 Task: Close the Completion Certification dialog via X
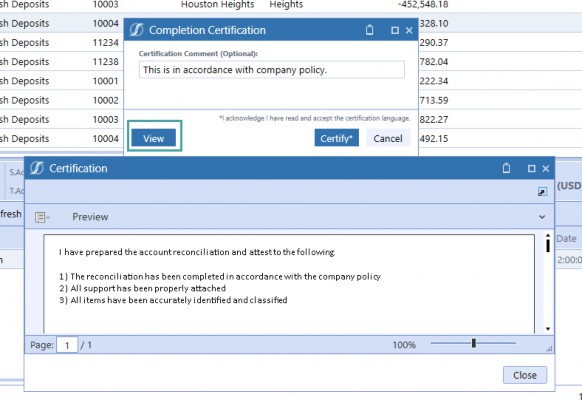(x=409, y=30)
